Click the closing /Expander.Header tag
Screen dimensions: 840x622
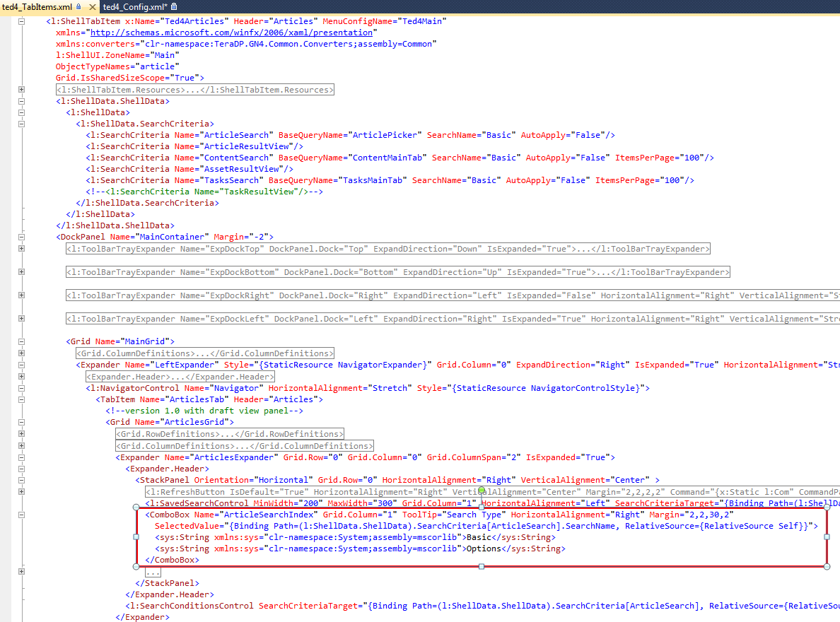point(170,594)
